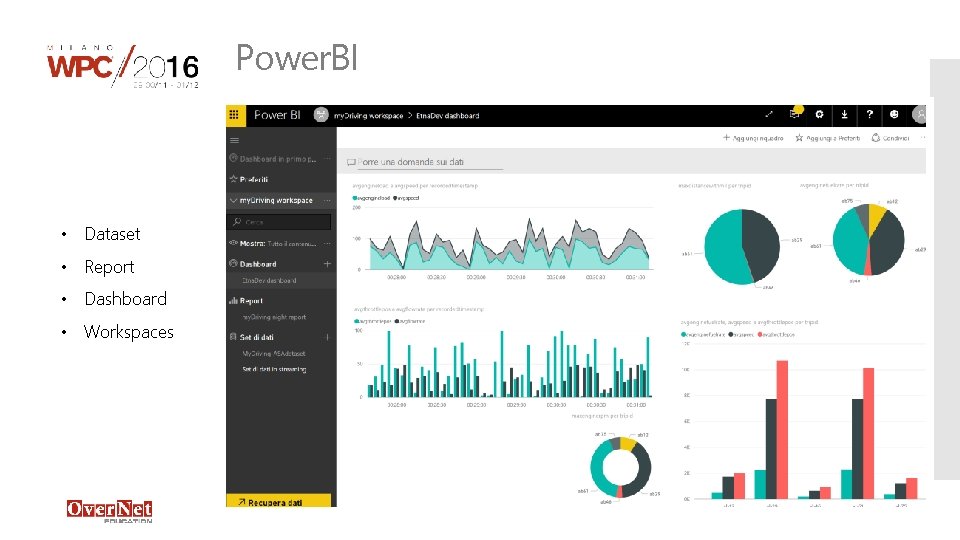The width and height of the screenshot is (960, 540).
Task: Open Dashboard in primo piano entry
Action: (278, 159)
